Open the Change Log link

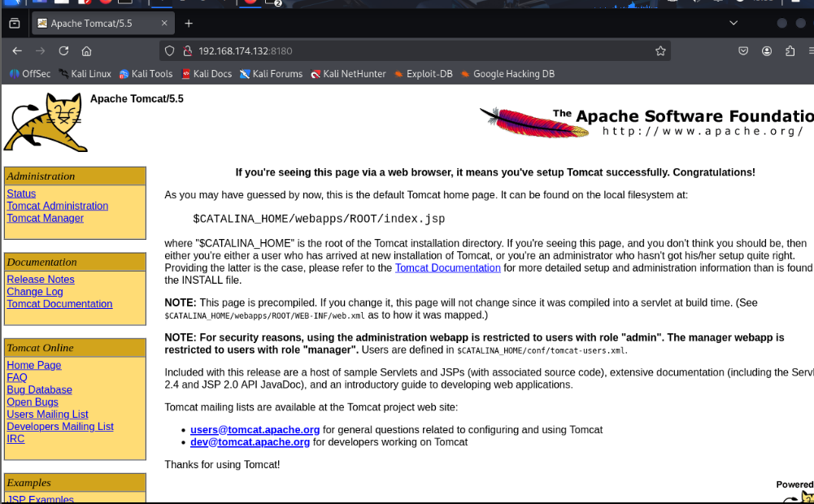coord(35,292)
